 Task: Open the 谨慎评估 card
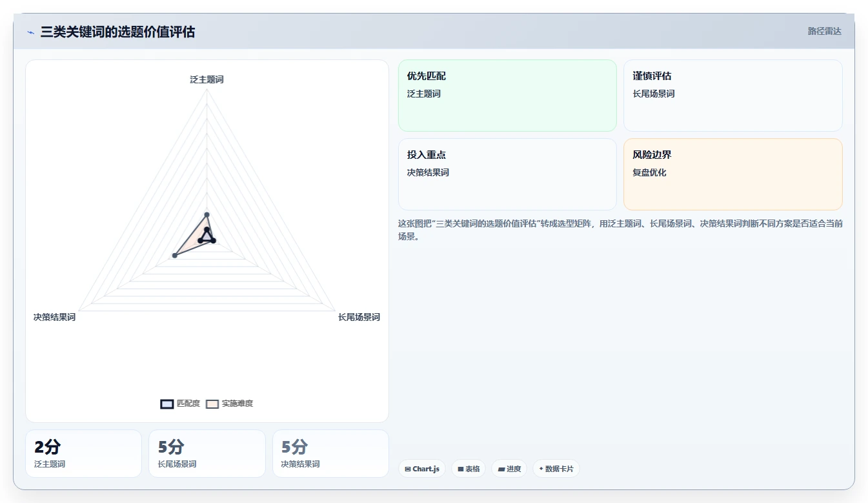point(733,96)
